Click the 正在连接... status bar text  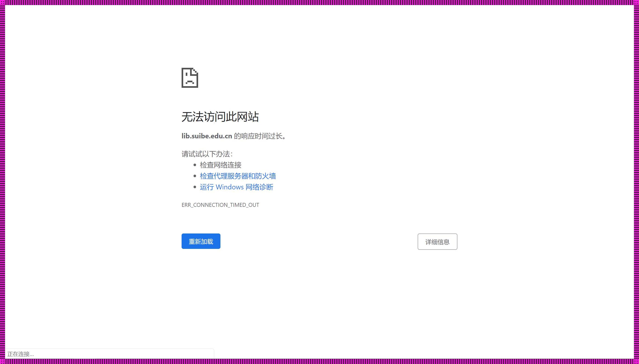[20, 354]
